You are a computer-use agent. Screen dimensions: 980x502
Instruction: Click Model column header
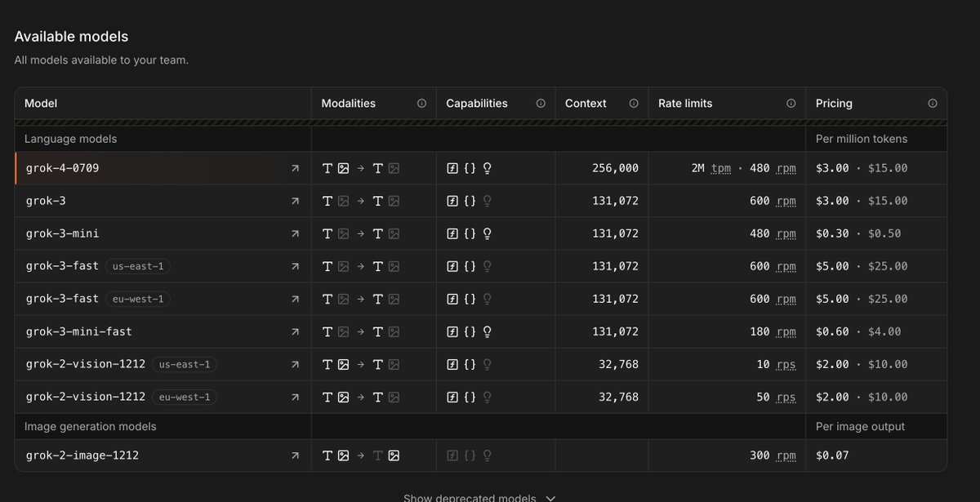[x=41, y=104]
